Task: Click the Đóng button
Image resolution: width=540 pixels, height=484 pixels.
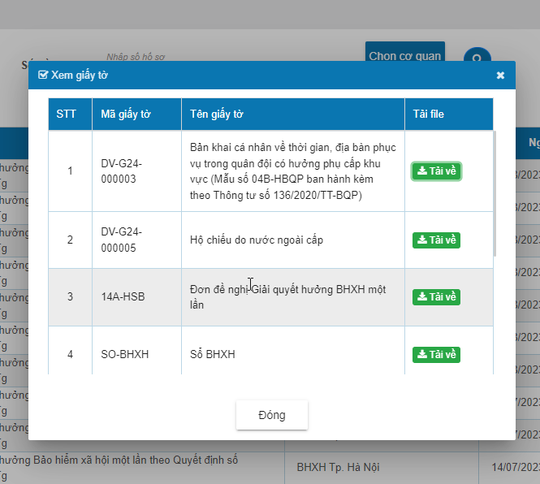Action: tap(272, 415)
